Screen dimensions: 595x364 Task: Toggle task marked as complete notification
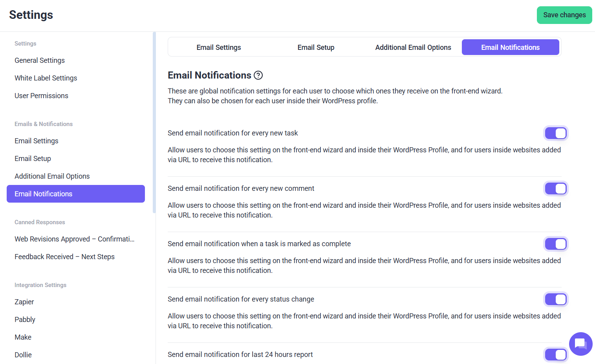click(556, 244)
